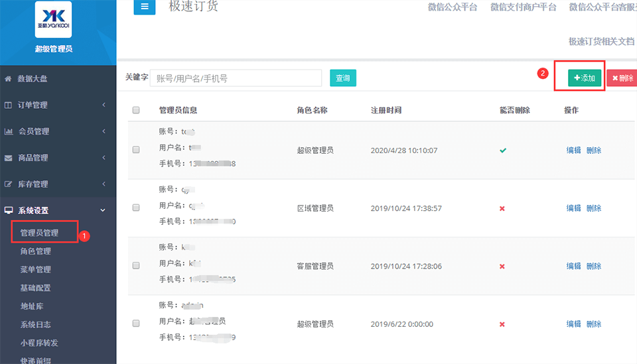
Task: Click the green check mark in 2020/4/28 row
Action: point(503,151)
